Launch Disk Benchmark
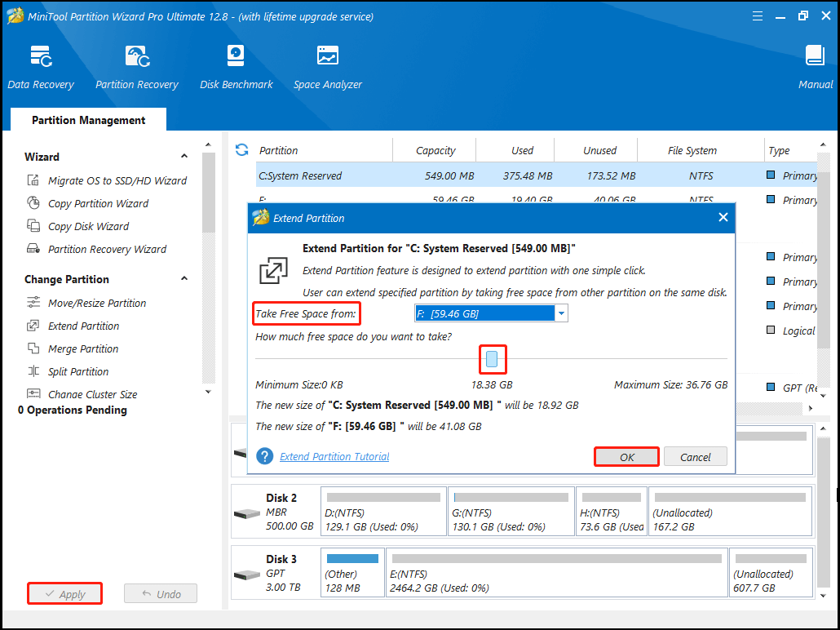Screen dimensions: 840x630 pos(236,68)
